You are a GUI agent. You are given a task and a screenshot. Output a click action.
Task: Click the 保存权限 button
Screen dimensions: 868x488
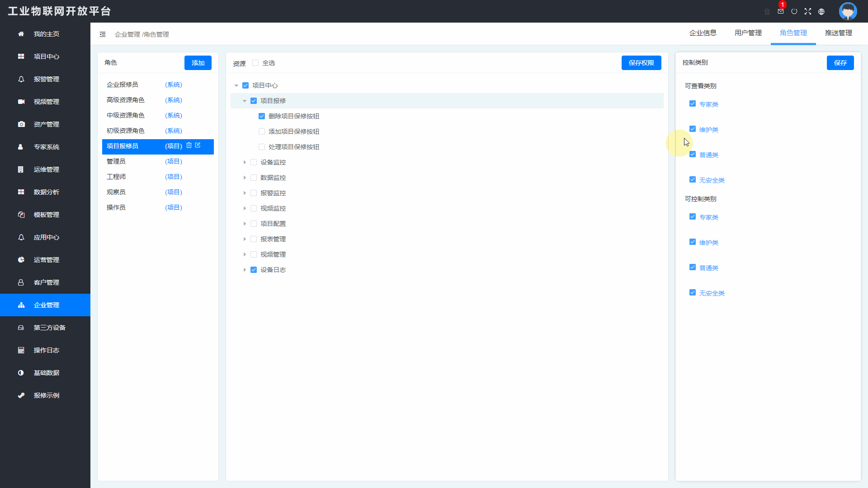(641, 63)
